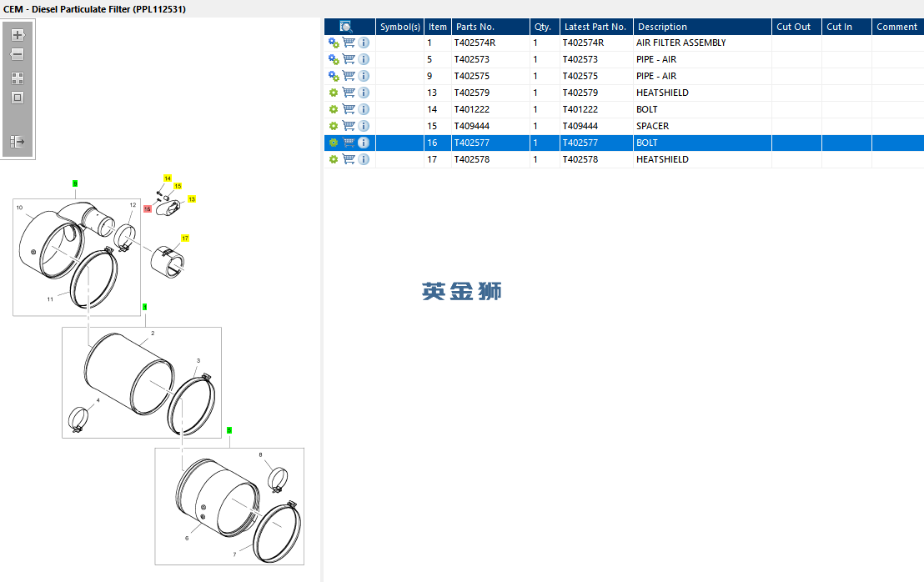924x582 pixels.
Task: Click the Comment column header
Action: tap(897, 27)
